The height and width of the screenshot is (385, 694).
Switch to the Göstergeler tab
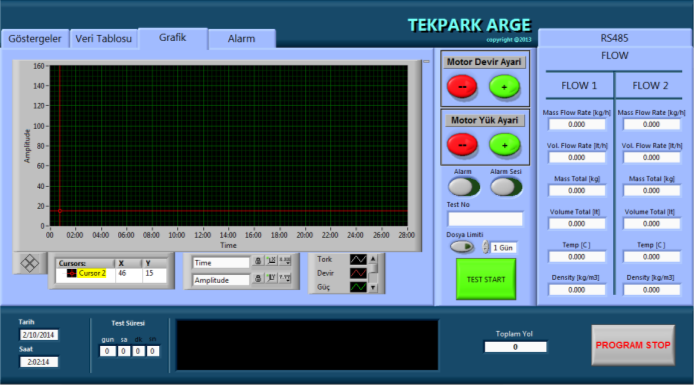35,38
